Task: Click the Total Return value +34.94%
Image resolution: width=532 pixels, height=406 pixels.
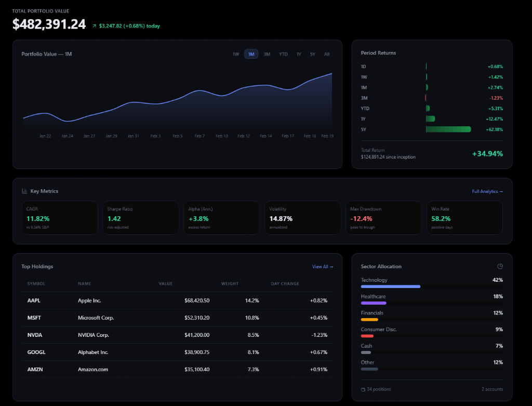Action: click(487, 154)
